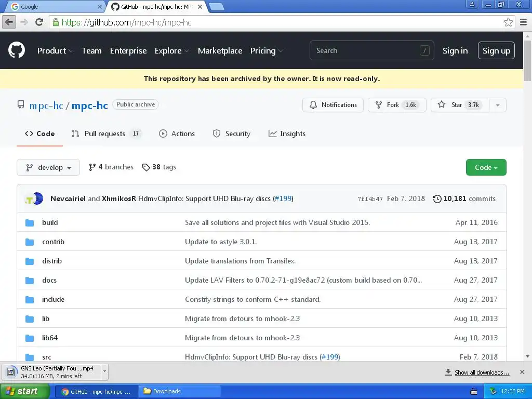Image resolution: width=532 pixels, height=399 pixels.
Task: Star the mpc-hc repository
Action: tap(460, 105)
